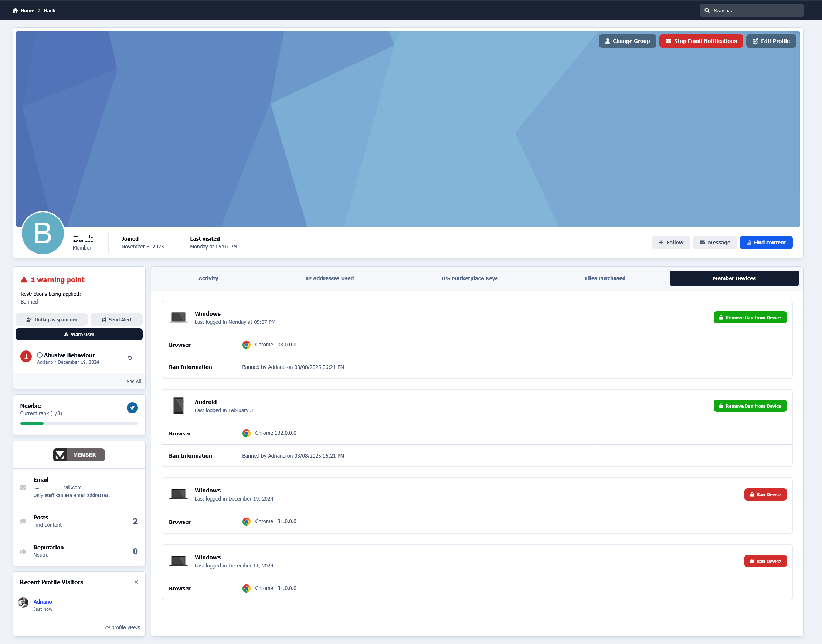Click the Home icon in breadcrumb
Image resolution: width=822 pixels, height=644 pixels.
coord(15,11)
